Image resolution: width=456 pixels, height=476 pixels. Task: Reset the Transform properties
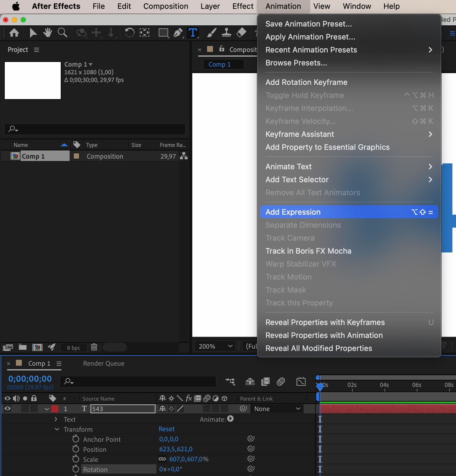pos(167,429)
